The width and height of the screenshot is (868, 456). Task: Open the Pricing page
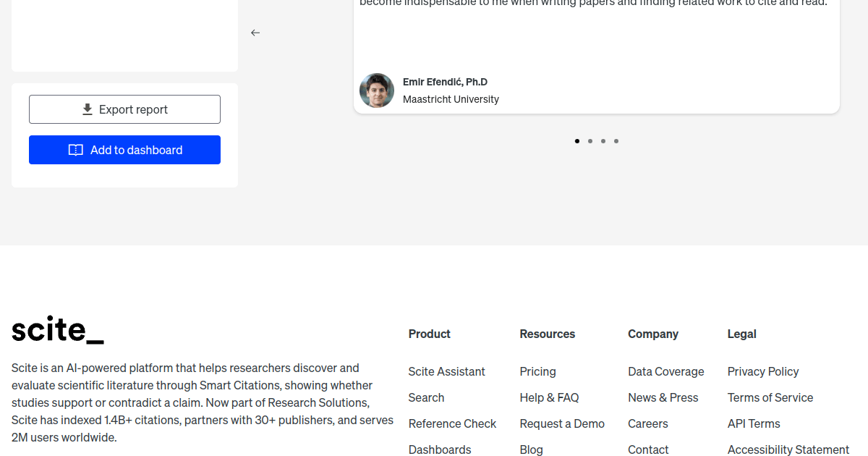(x=537, y=371)
